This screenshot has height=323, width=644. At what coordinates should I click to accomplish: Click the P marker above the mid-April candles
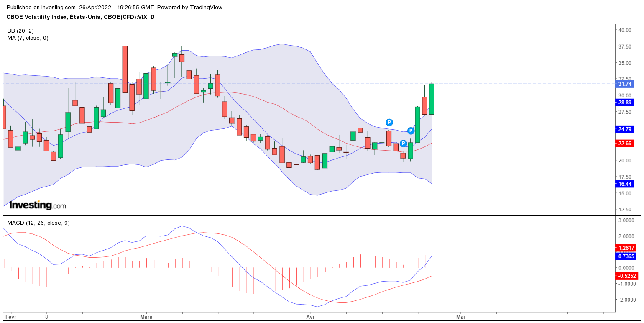click(x=389, y=122)
